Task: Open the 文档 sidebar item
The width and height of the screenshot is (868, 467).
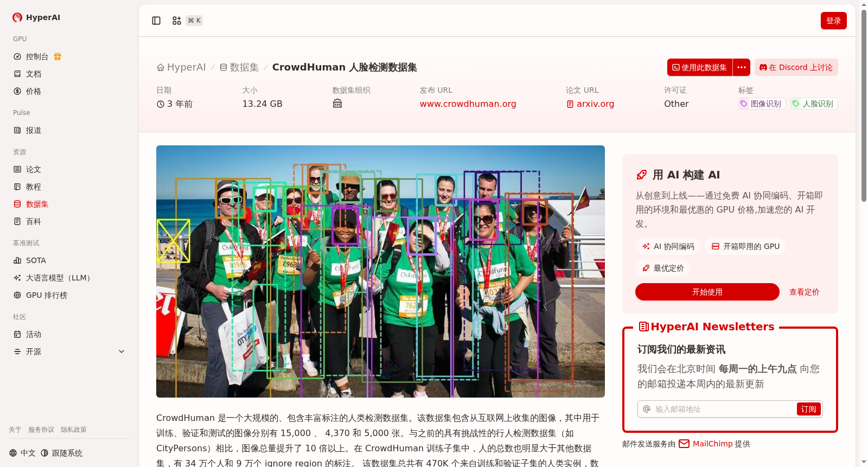Action: pos(69,74)
